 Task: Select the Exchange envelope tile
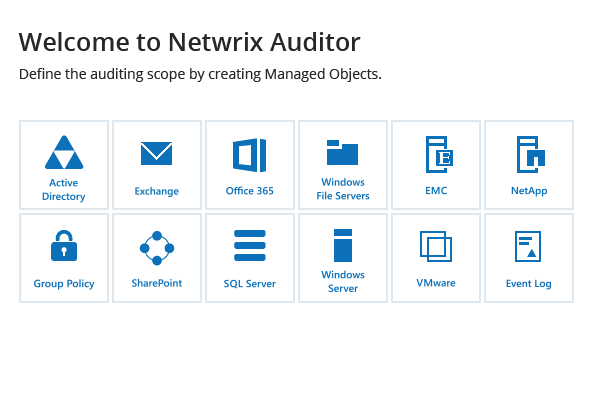tap(157, 165)
